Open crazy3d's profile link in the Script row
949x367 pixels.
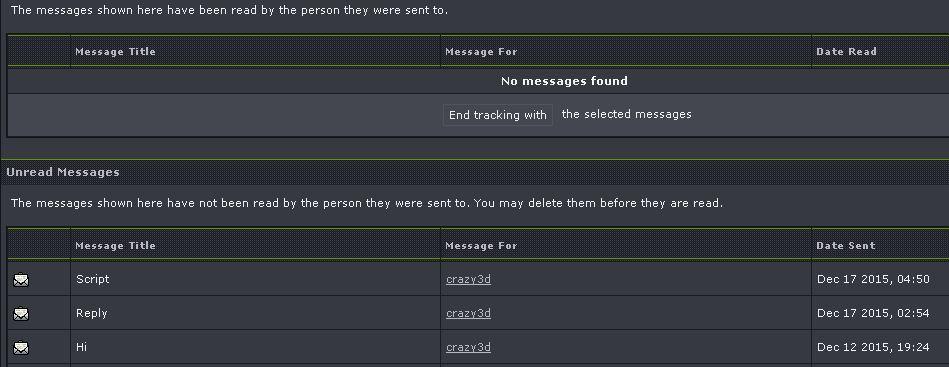pos(468,279)
